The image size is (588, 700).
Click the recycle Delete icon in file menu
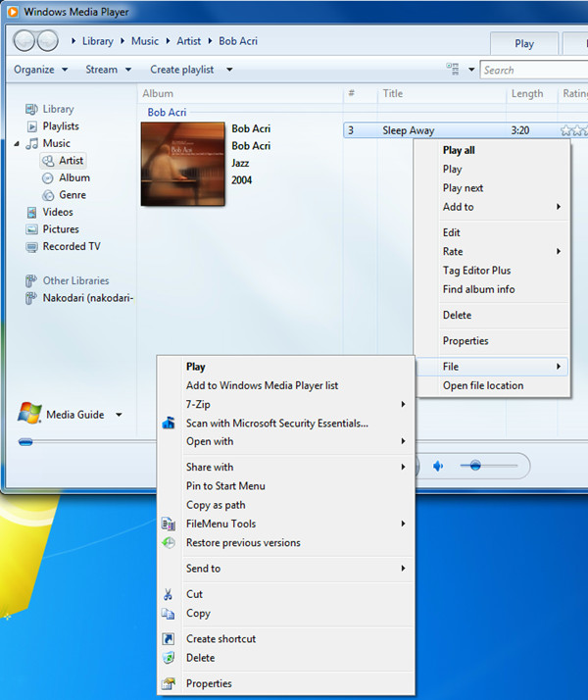169,658
